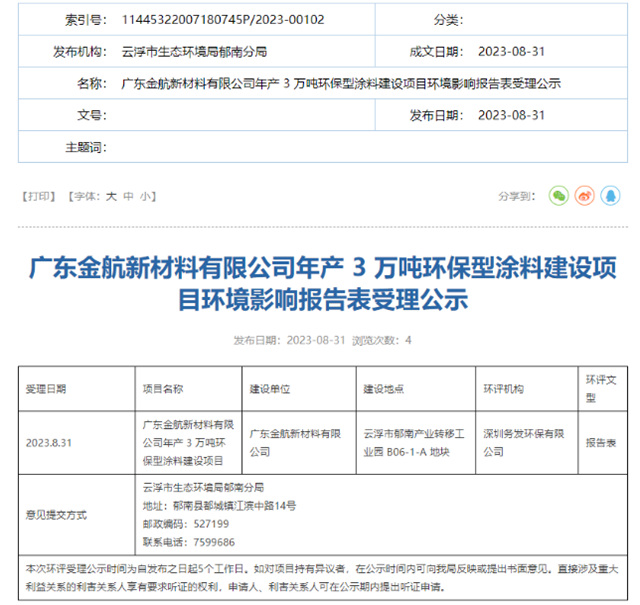This screenshot has height=605, width=640.
Task: Click publisher 云浮市生态环境局郁南分局 in header table
Action: click(x=194, y=51)
